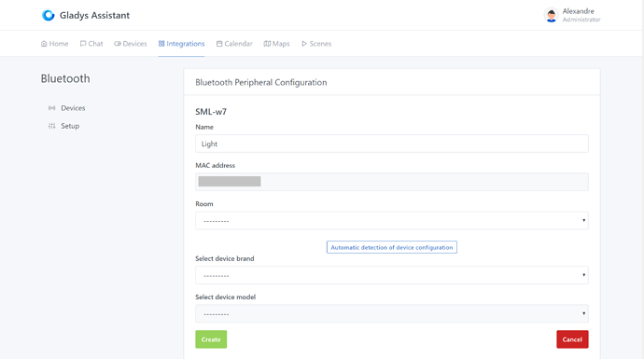Click the Alexandre user name
This screenshot has width=644, height=359.
(578, 11)
